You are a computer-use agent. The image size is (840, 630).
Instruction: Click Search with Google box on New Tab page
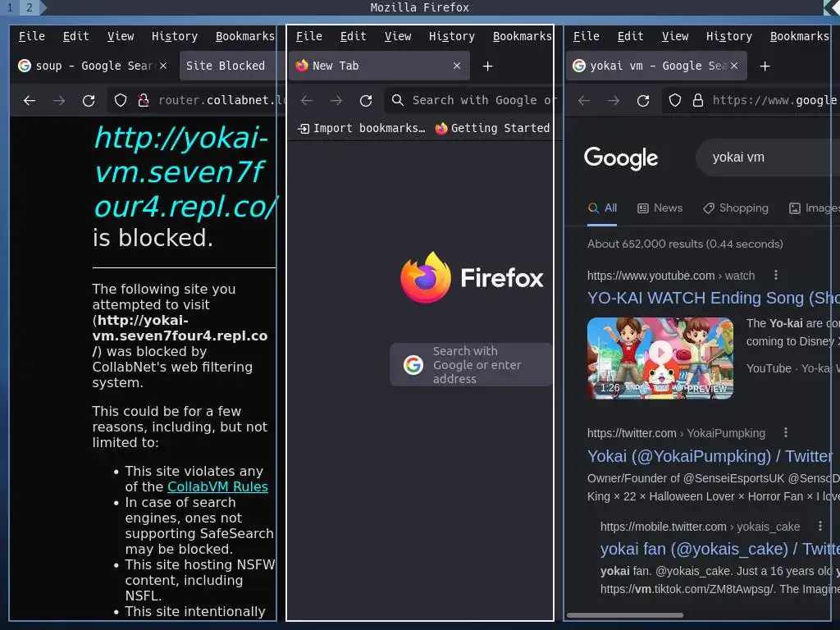tap(472, 364)
